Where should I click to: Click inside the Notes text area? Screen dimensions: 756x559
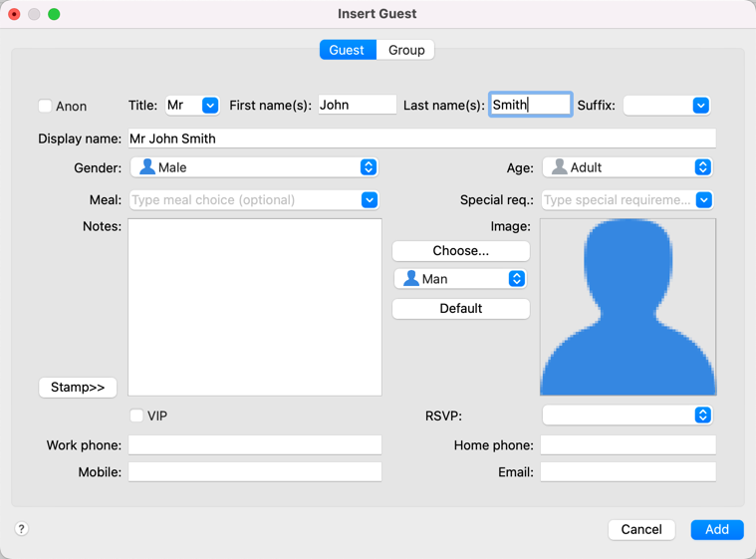click(x=255, y=307)
